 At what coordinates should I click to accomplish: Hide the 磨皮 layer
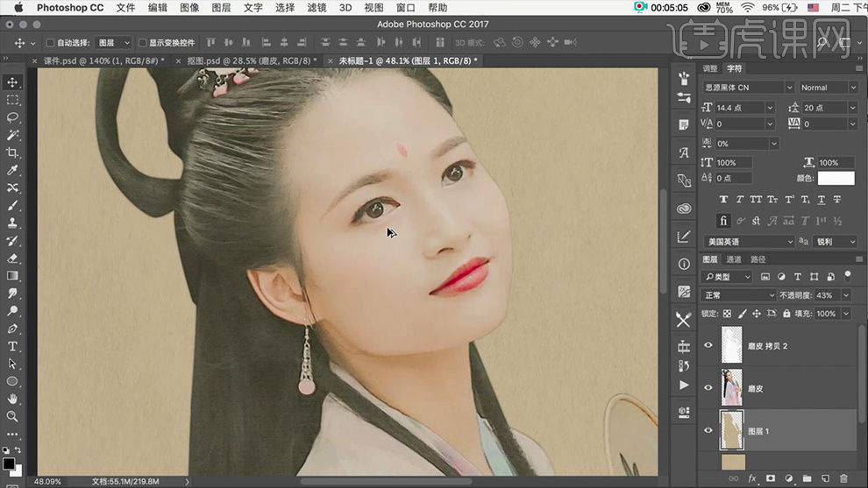(708, 388)
